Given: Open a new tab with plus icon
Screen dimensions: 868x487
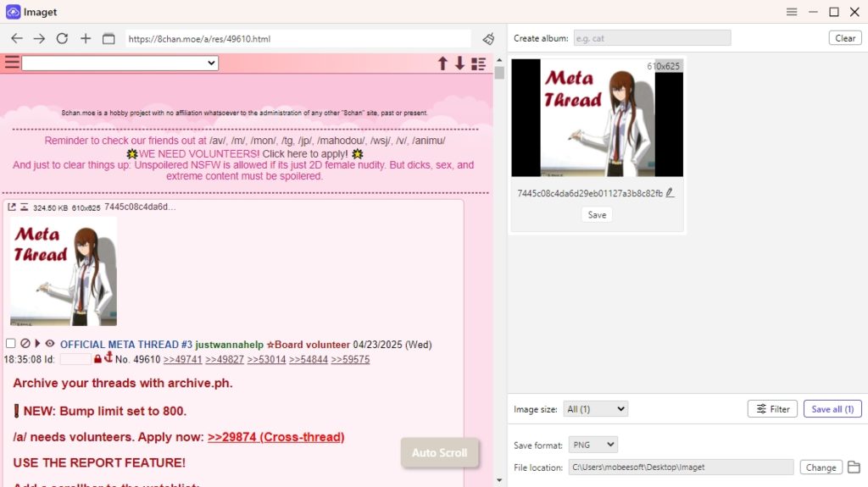Looking at the screenshot, I should 86,39.
